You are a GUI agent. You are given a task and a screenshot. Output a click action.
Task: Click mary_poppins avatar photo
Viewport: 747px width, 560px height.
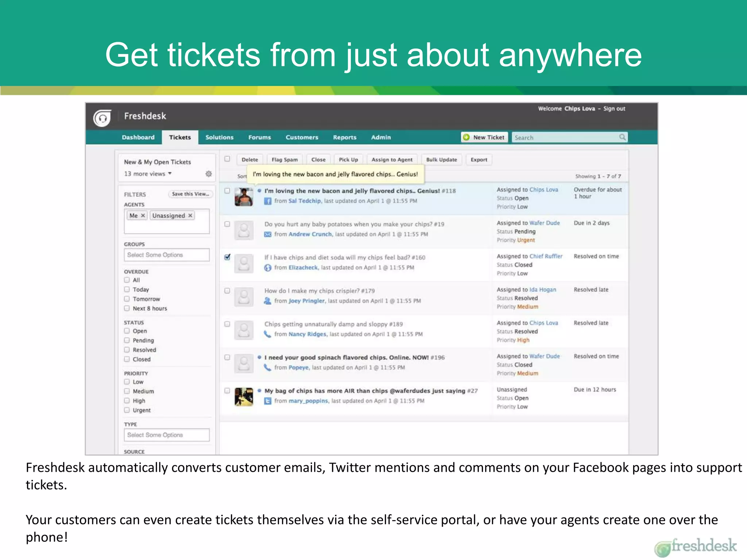[244, 397]
